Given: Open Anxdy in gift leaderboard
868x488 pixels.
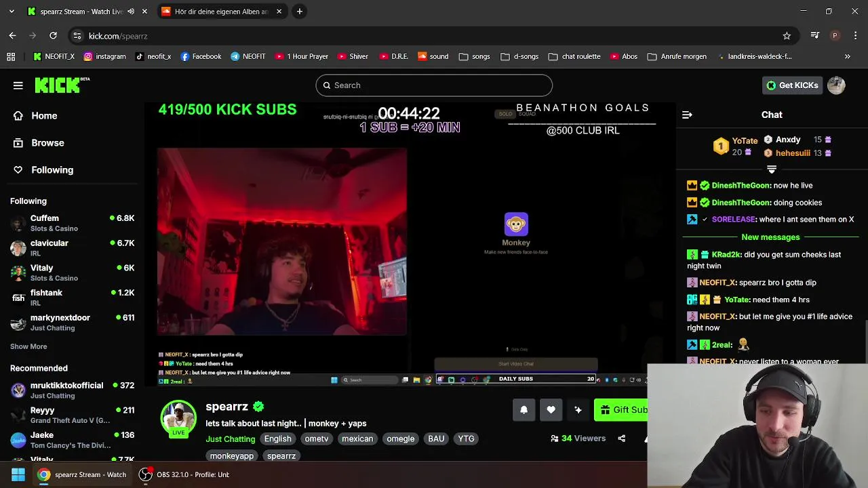Looking at the screenshot, I should coord(788,140).
